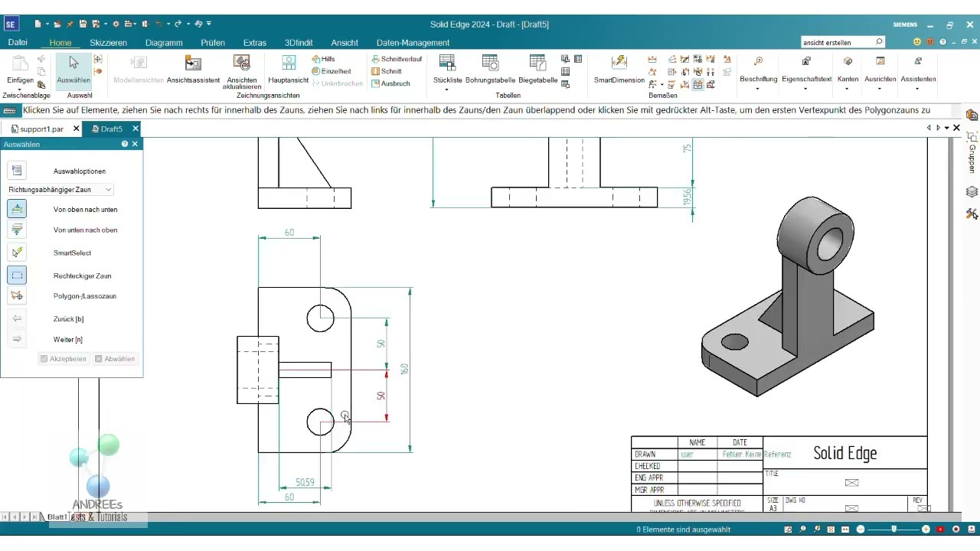Click the zoom in plus button
The height and width of the screenshot is (551, 980).
click(x=926, y=530)
